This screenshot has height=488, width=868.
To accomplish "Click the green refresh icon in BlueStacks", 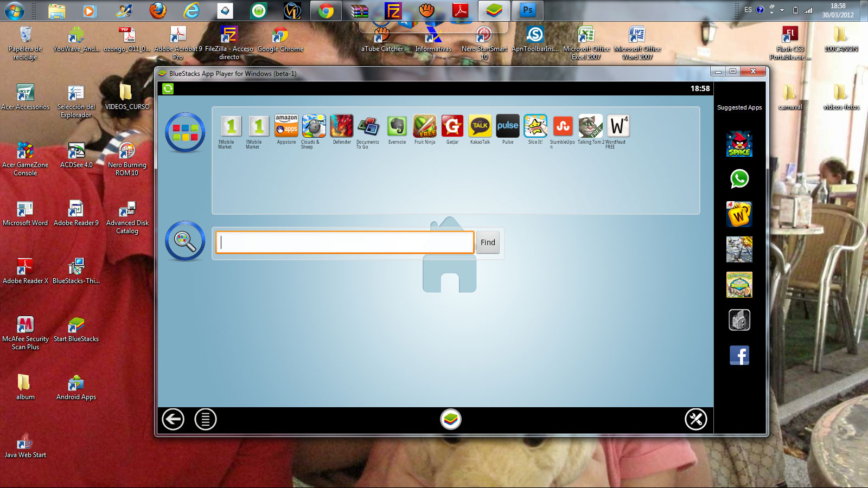I will pyautogui.click(x=168, y=88).
